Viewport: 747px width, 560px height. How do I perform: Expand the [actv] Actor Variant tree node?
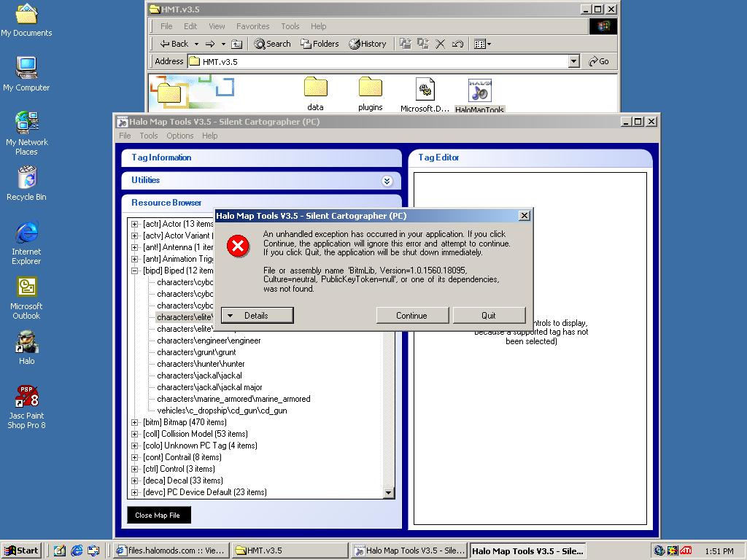coord(134,236)
